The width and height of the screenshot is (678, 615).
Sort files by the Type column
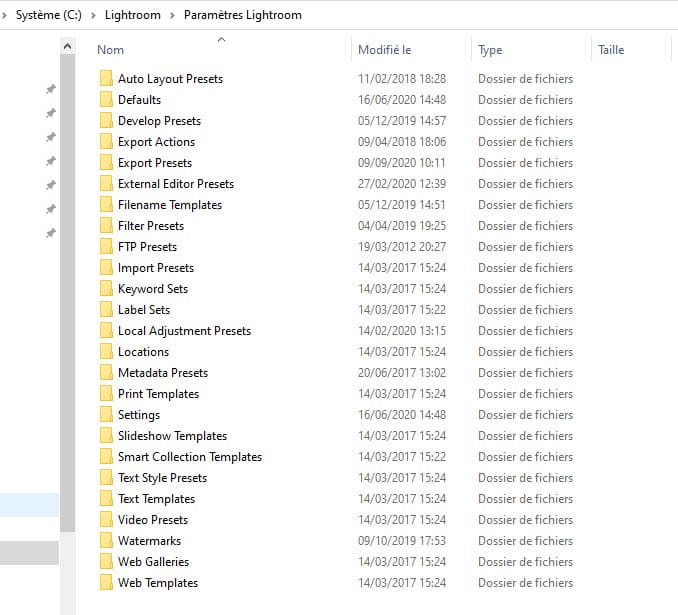(490, 50)
